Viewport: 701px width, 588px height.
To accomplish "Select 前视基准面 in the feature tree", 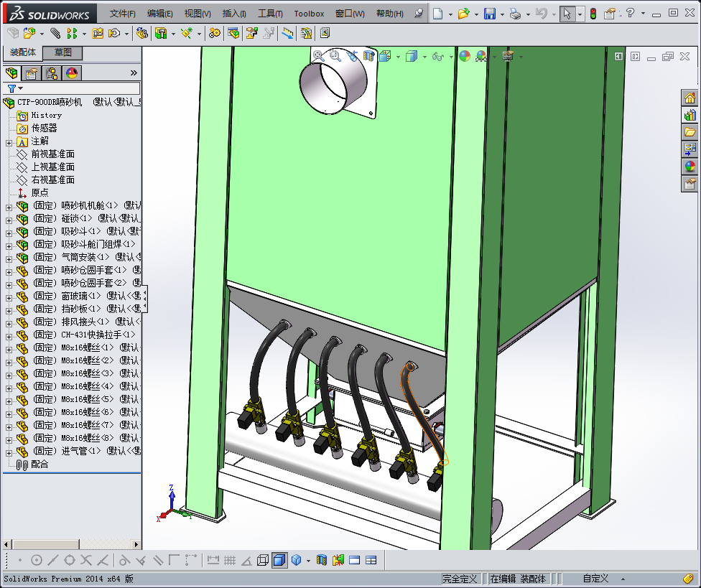I will 52,154.
